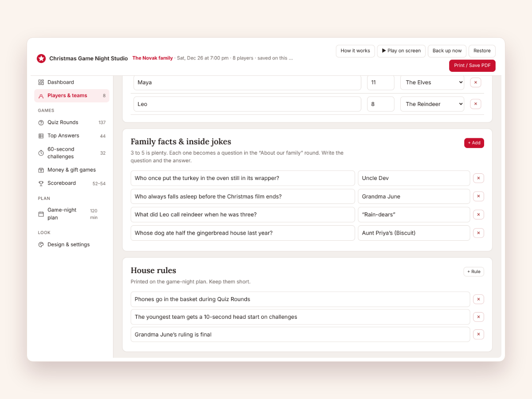Remove player Leo with the x button
Image resolution: width=532 pixels, height=399 pixels.
475,104
